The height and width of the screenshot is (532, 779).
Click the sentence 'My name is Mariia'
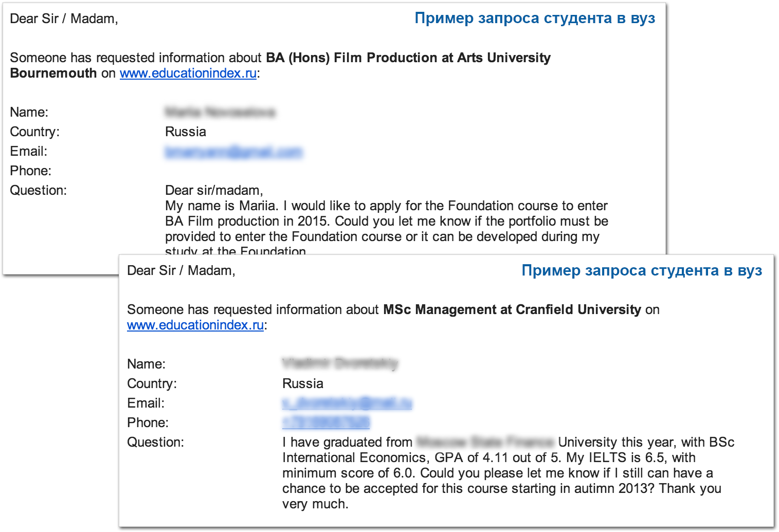coord(222,206)
